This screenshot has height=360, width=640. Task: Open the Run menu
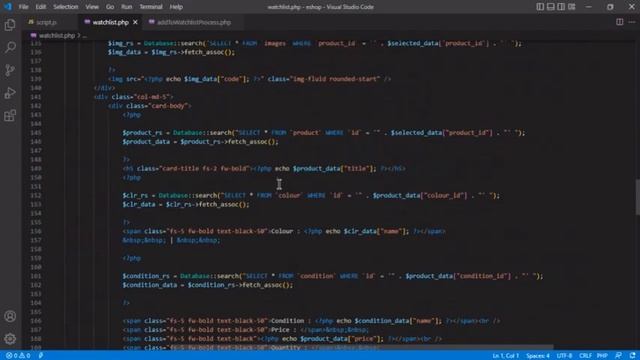(127, 7)
